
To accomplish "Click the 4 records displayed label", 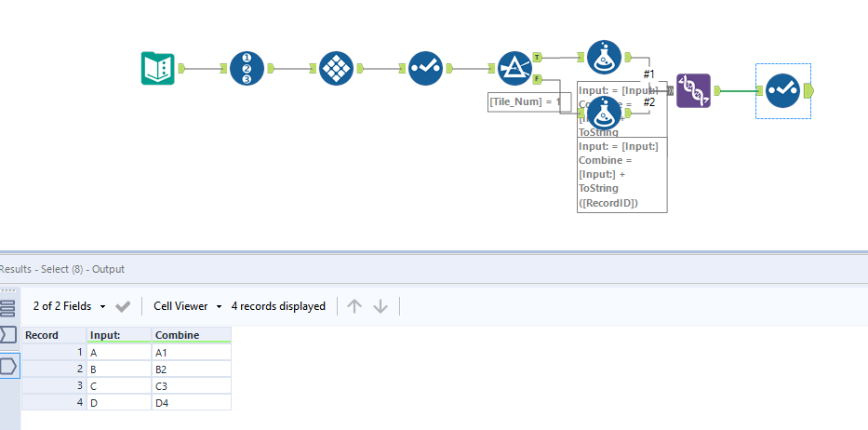I will click(x=278, y=306).
